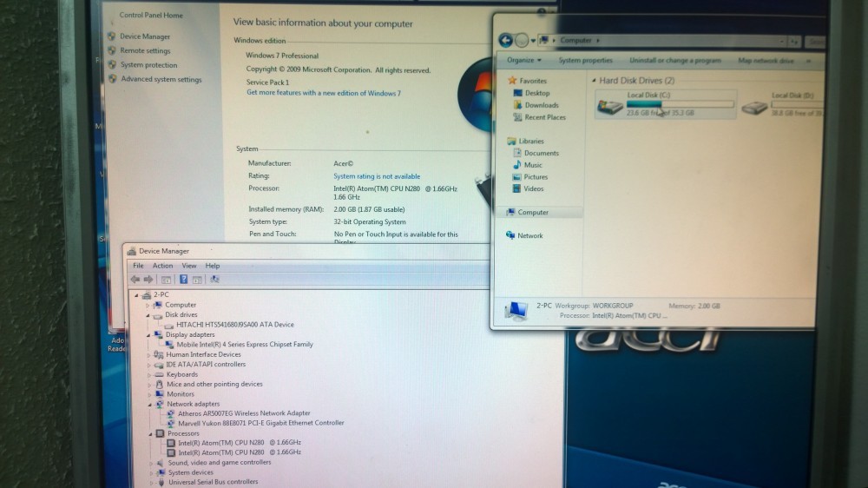
Task: Open Documents library
Action: pos(541,154)
